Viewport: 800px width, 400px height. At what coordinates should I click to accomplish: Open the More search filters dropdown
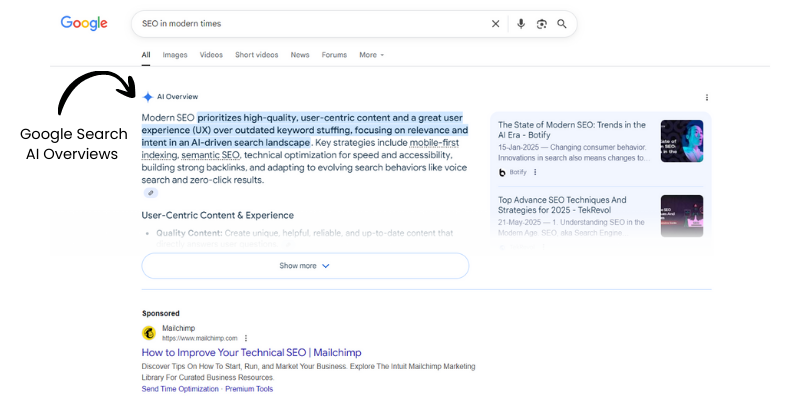coord(371,55)
